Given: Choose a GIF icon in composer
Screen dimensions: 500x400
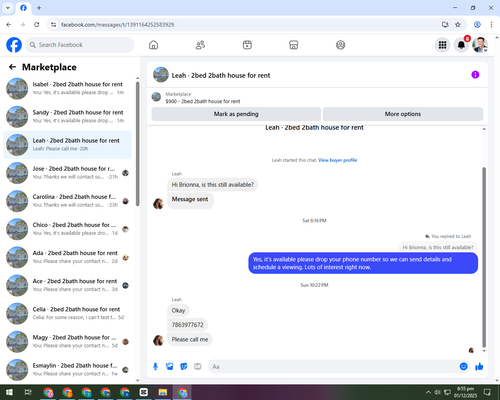Looking at the screenshot, I should click(x=198, y=367).
